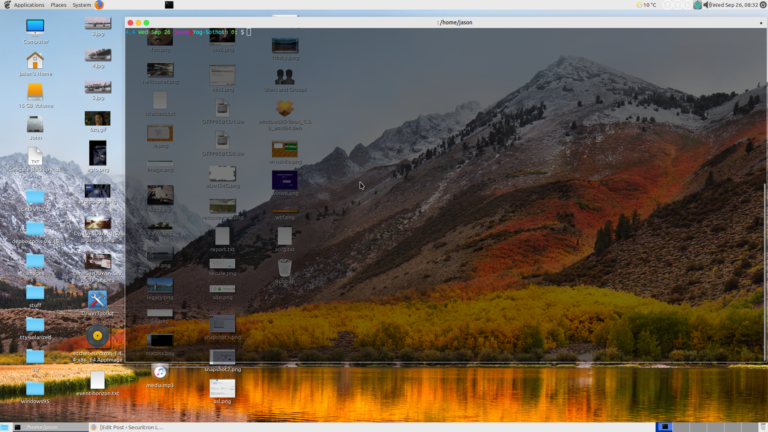Click the weather 10 °C panel indicator
This screenshot has height=432, width=768.
646,5
